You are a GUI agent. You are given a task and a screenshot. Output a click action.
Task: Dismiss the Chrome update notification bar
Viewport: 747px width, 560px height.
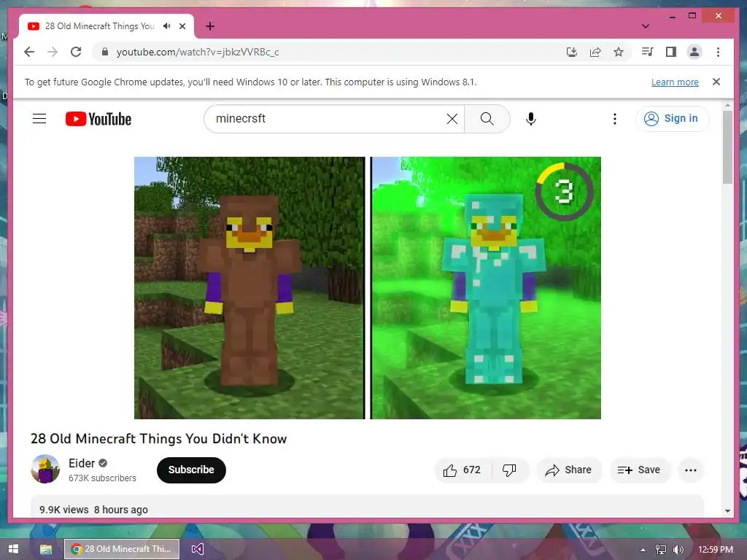click(716, 82)
